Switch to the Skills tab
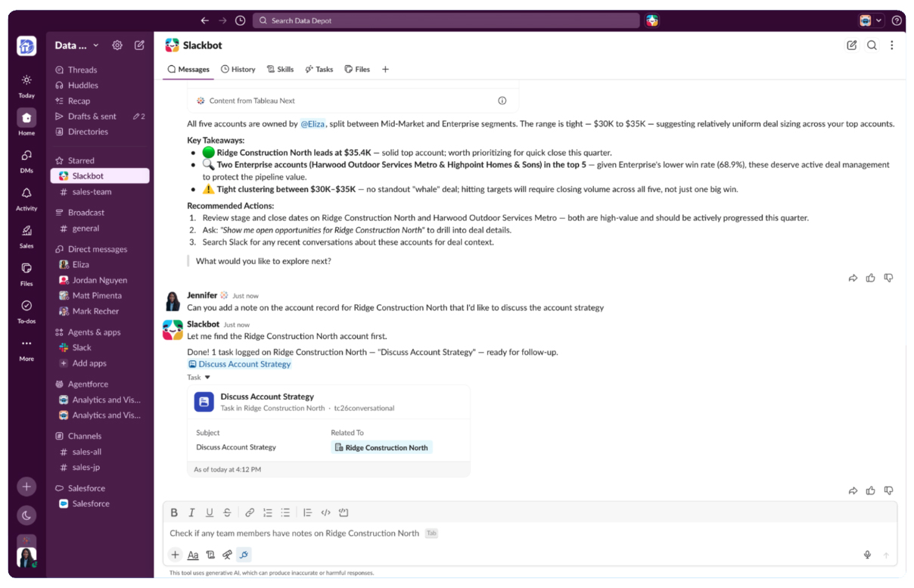 pyautogui.click(x=280, y=69)
